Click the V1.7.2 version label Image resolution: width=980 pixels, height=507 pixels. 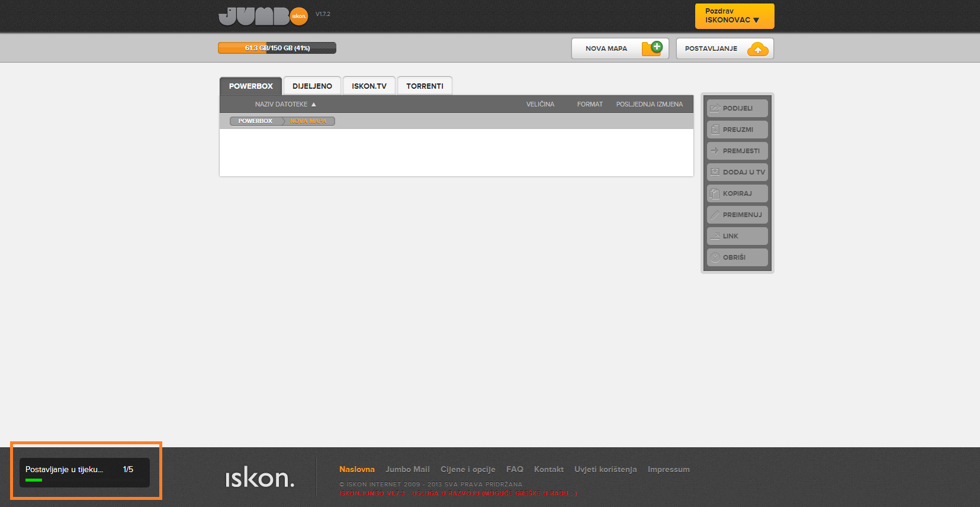[x=323, y=14]
